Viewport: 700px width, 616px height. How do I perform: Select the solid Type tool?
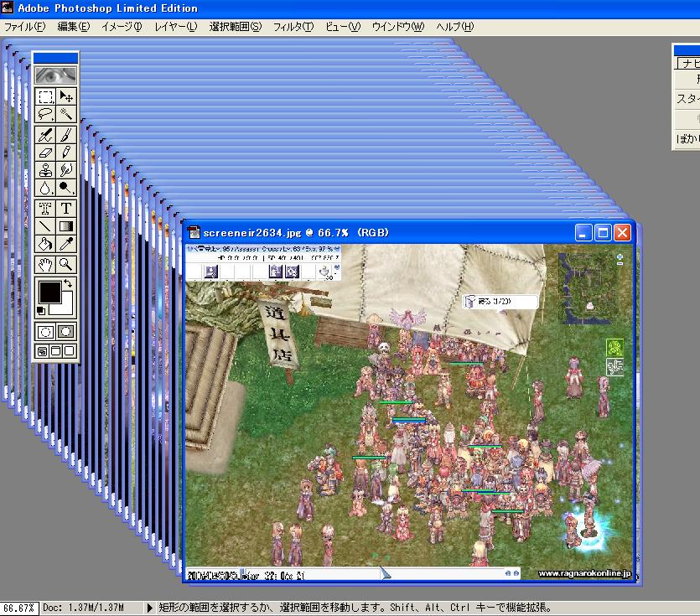pyautogui.click(x=66, y=208)
